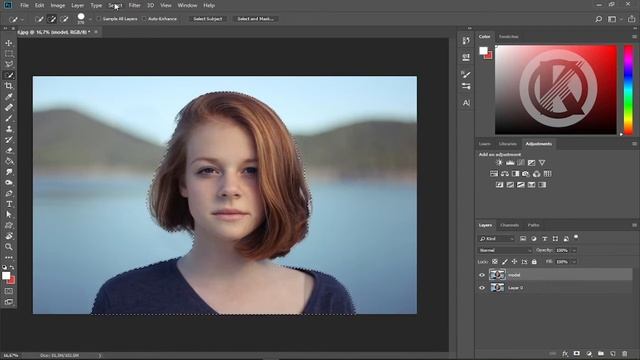
Task: Hide the model layer visibility eye
Action: pos(482,275)
